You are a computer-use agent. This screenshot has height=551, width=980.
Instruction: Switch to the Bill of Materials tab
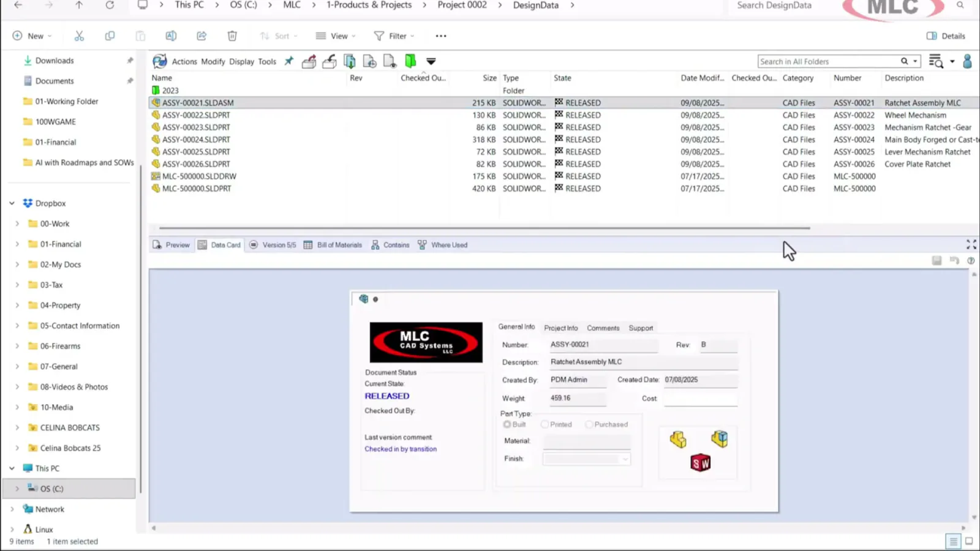coord(333,245)
